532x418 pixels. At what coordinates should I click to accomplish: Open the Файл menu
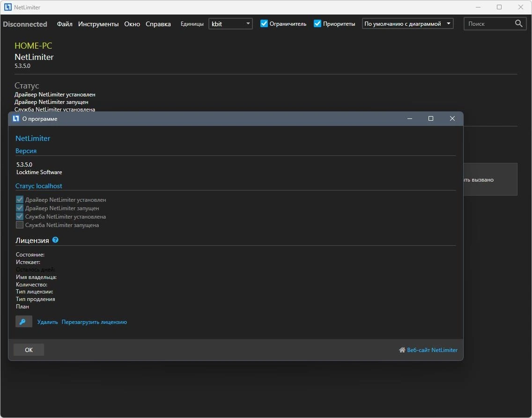pyautogui.click(x=65, y=24)
